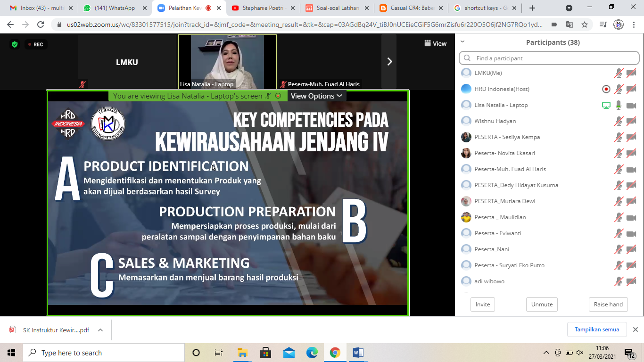Click the Find a participant search field
The height and width of the screenshot is (362, 644).
click(x=549, y=58)
